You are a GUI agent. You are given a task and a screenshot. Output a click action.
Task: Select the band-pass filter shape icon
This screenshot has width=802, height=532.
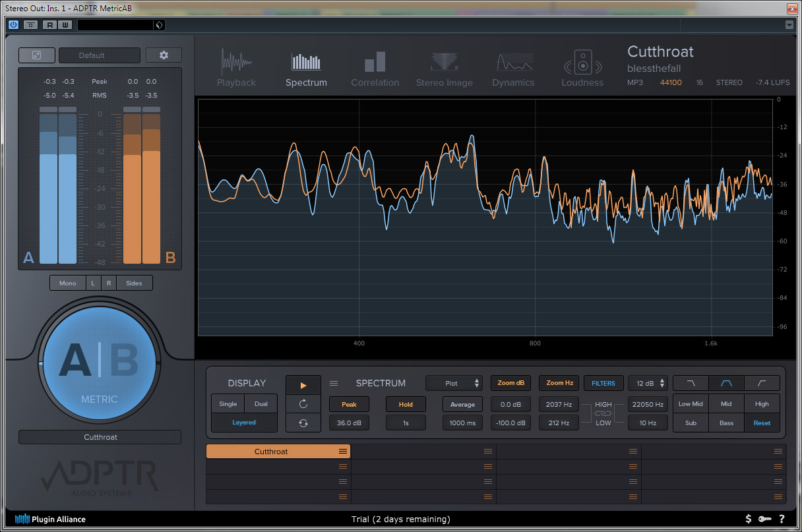click(726, 383)
